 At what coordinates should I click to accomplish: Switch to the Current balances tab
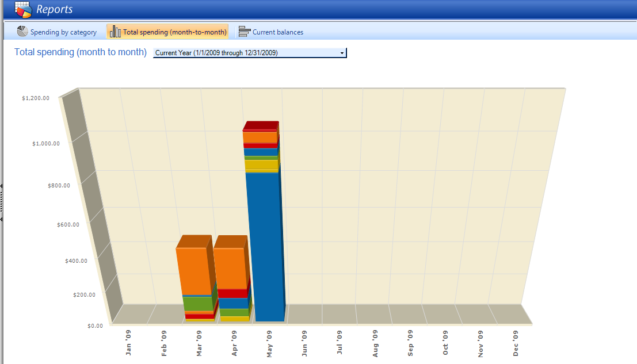(x=271, y=32)
